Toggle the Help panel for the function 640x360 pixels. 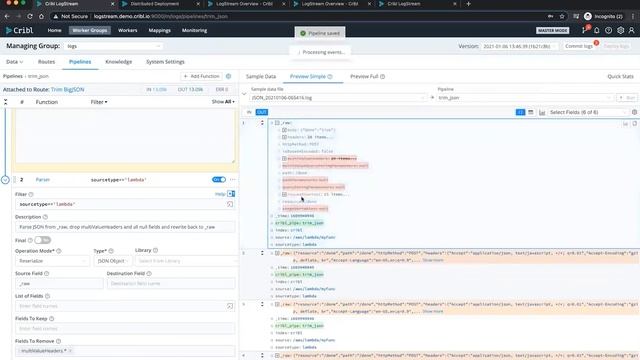click(231, 194)
